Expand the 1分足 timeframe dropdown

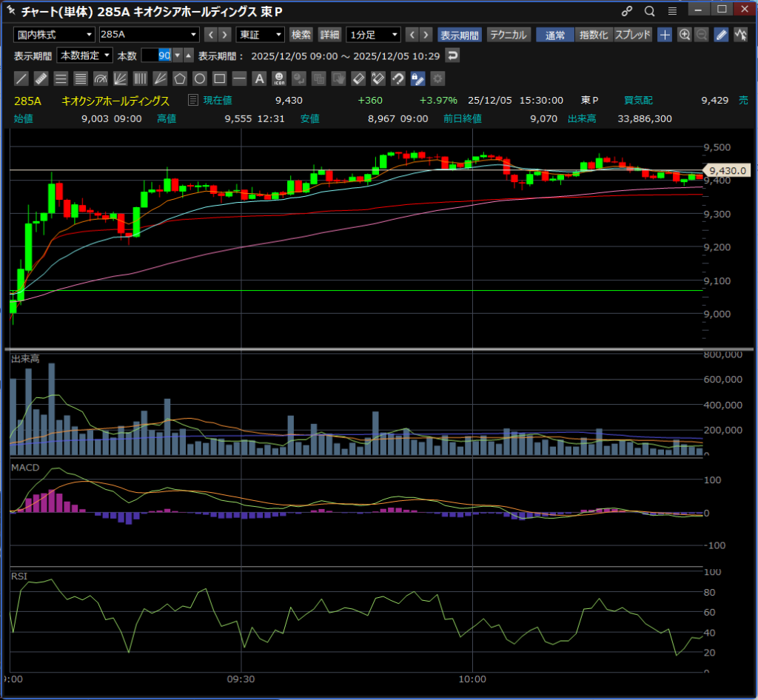coord(373,35)
